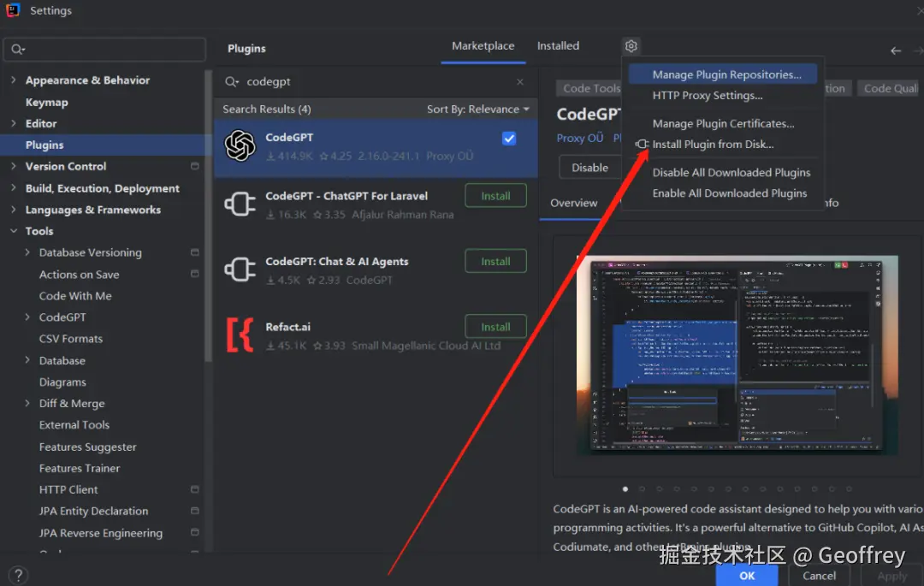Open the Sort By: Relevance dropdown
Screen dimensions: 924x586
(478, 109)
